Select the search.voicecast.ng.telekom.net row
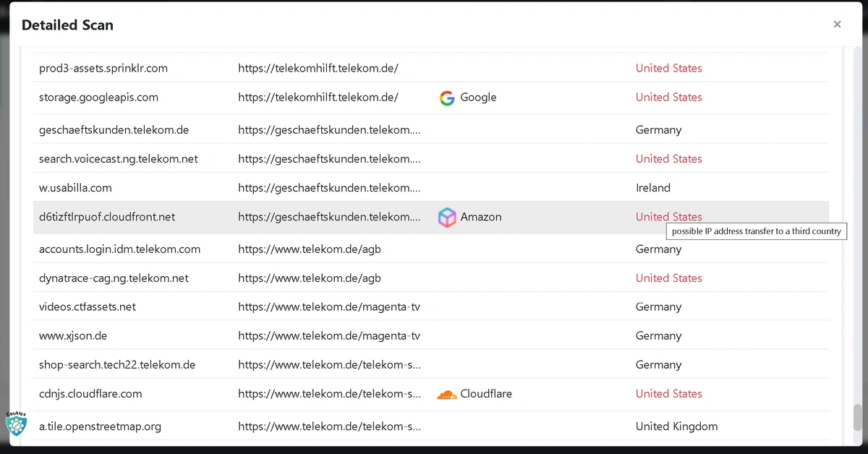868x454 pixels. click(431, 158)
